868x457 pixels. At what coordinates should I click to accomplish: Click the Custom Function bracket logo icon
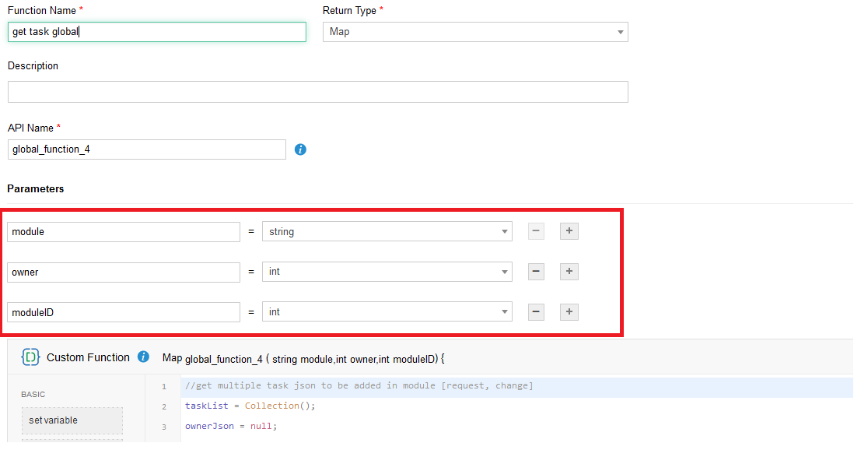pyautogui.click(x=30, y=357)
